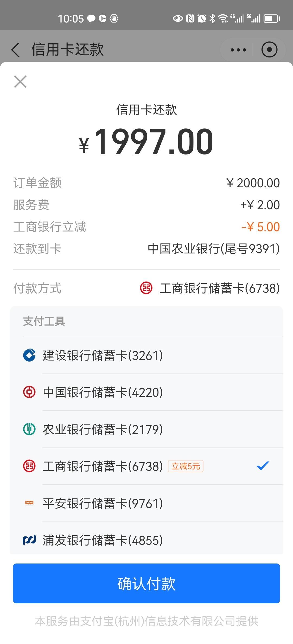
Task: Open the three-dot more options menu
Action: click(x=238, y=50)
